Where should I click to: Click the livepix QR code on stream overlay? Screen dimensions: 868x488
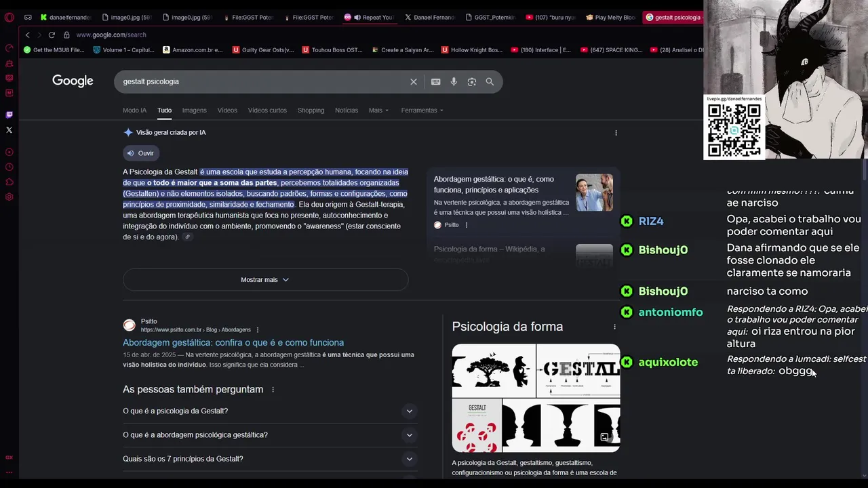pyautogui.click(x=734, y=130)
